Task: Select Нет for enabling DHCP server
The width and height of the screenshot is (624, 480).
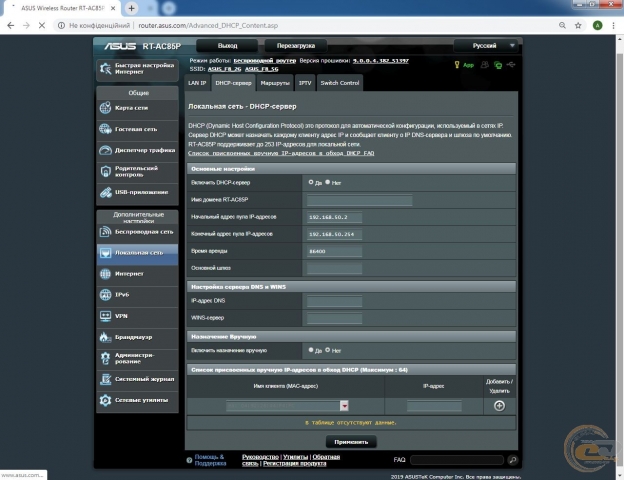Action: pyautogui.click(x=328, y=182)
